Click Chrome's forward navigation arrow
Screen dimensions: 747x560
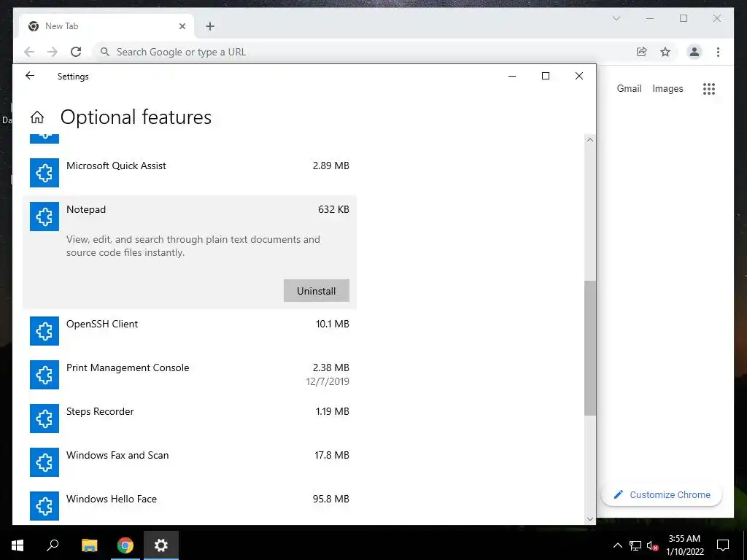pyautogui.click(x=53, y=52)
